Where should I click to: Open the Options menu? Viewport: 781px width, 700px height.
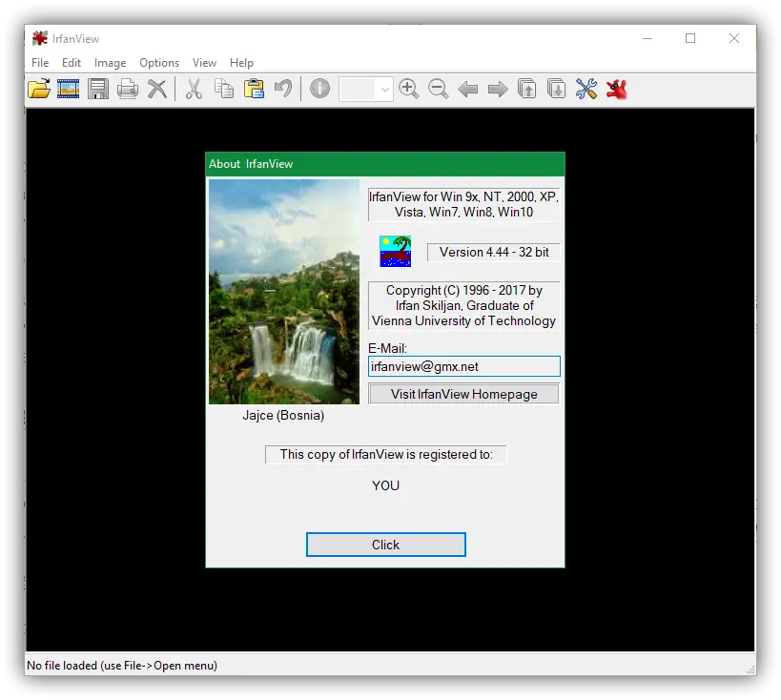coord(159,63)
